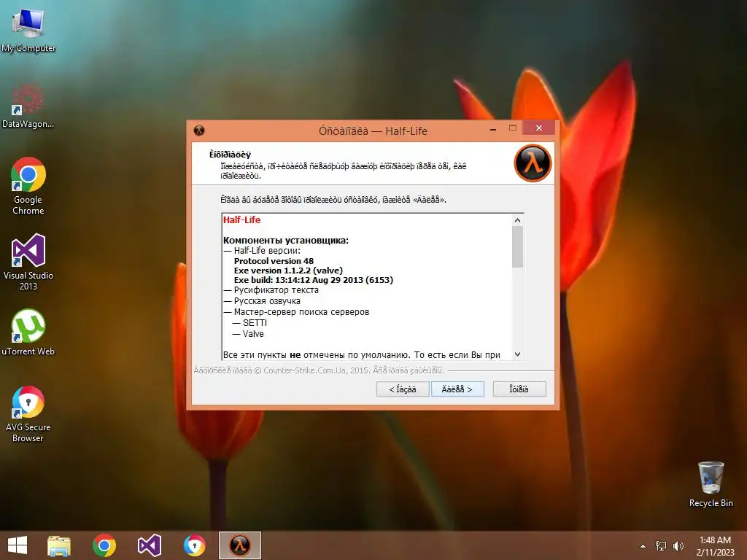
Task: Open uTorrent Web desktop shortcut
Action: point(28,332)
